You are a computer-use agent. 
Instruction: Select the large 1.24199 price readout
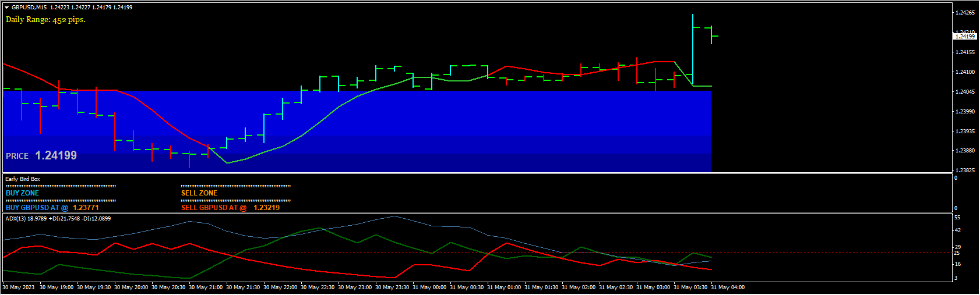(56, 155)
